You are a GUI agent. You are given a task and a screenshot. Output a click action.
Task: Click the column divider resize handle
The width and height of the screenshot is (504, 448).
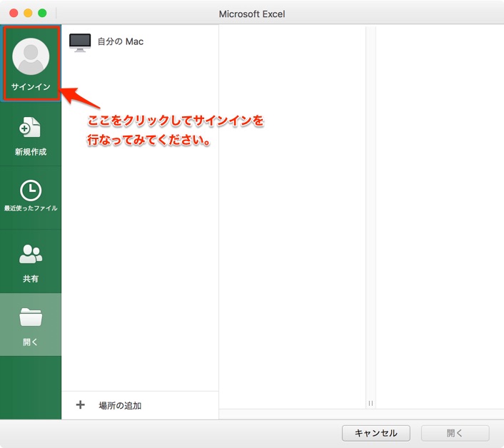[371, 403]
